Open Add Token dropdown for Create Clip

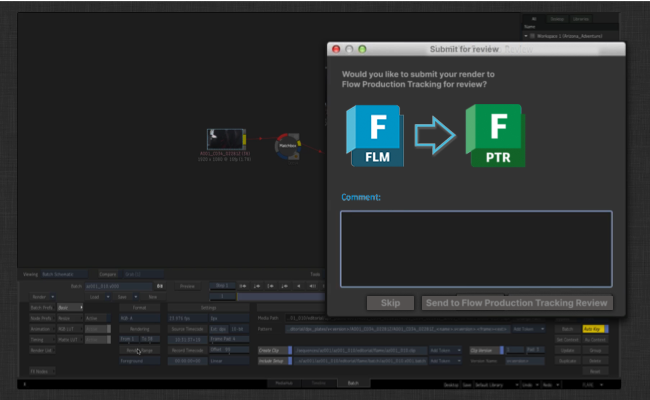[445, 350]
